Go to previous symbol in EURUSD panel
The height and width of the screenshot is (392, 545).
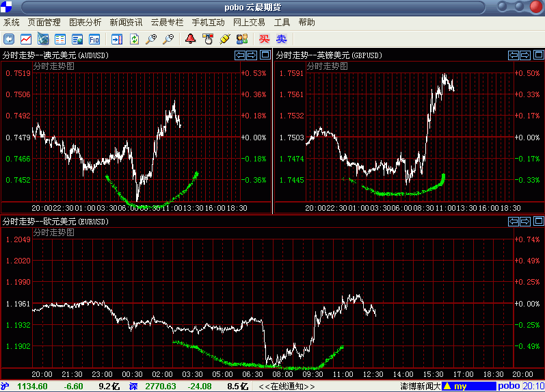(514, 221)
